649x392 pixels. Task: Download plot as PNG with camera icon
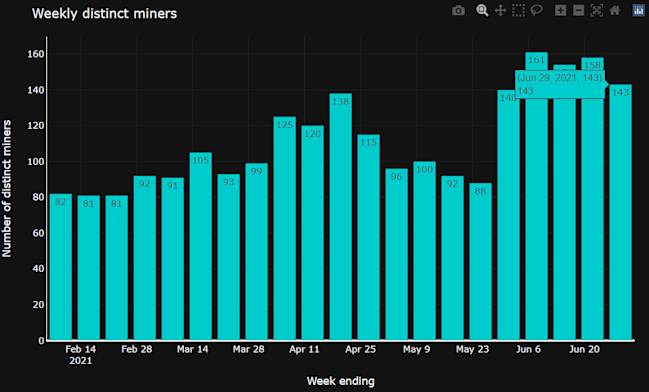458,10
